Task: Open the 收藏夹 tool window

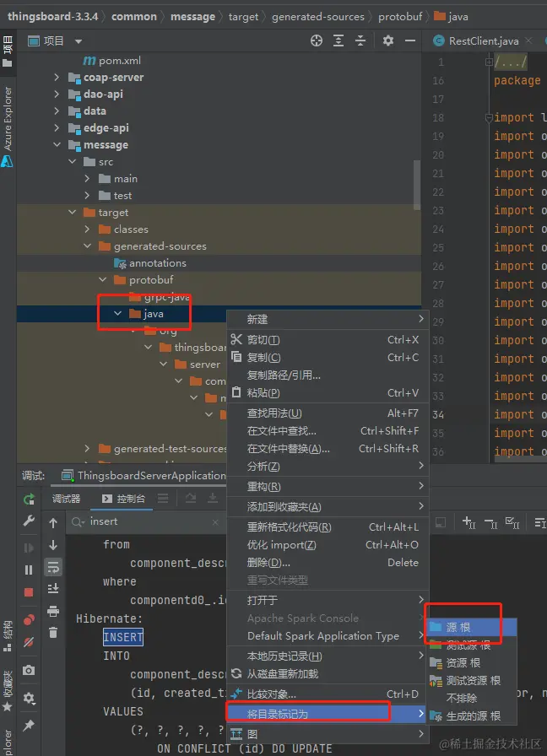Action: pyautogui.click(x=8, y=691)
